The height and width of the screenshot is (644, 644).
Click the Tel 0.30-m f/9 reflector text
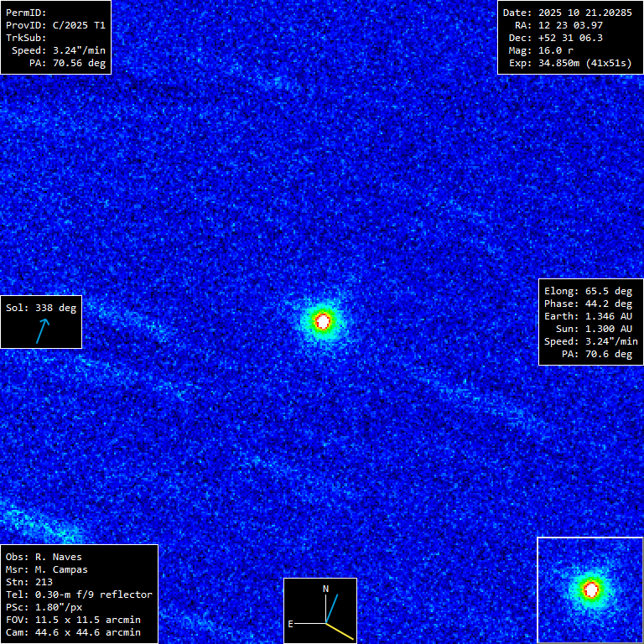(x=79, y=595)
